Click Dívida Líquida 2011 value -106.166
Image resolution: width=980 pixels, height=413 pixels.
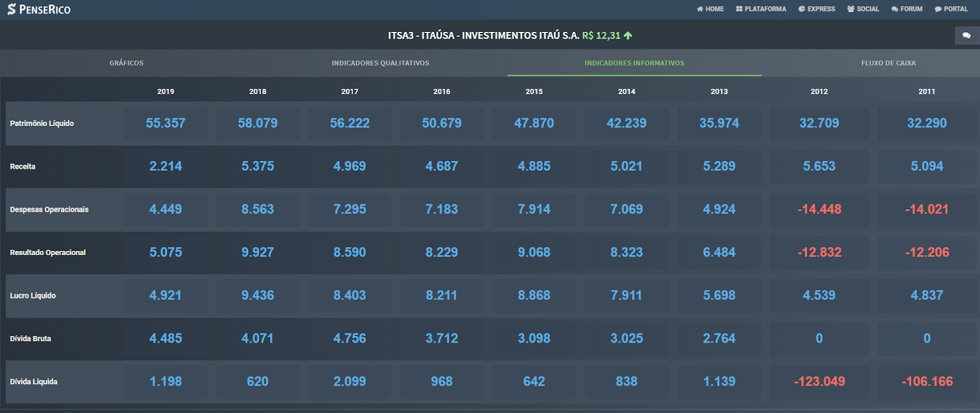pos(927,382)
